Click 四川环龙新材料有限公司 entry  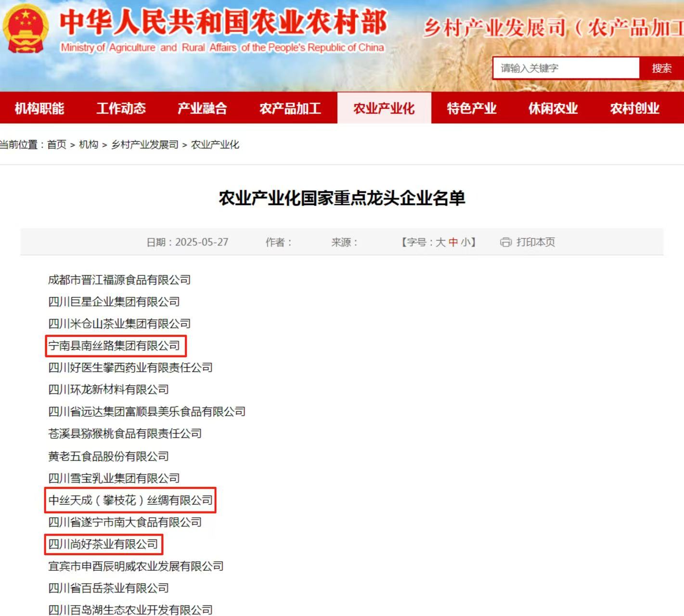[109, 390]
